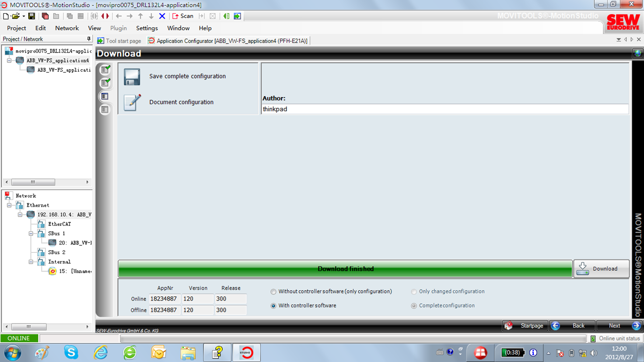Click the Back navigation button
The height and width of the screenshot is (362, 644).
click(572, 326)
